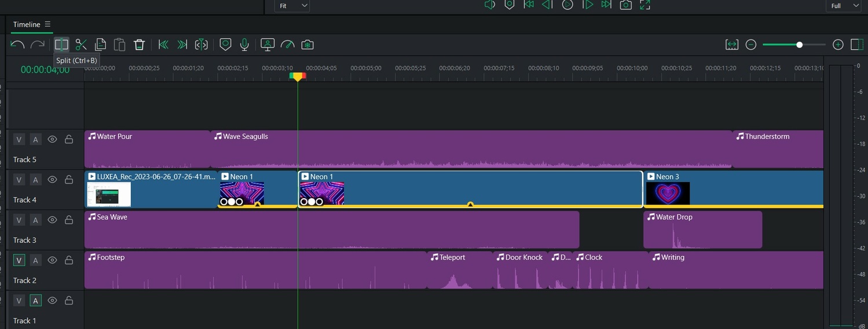The image size is (868, 329).
Task: Step forward one frame
Action: click(x=588, y=5)
